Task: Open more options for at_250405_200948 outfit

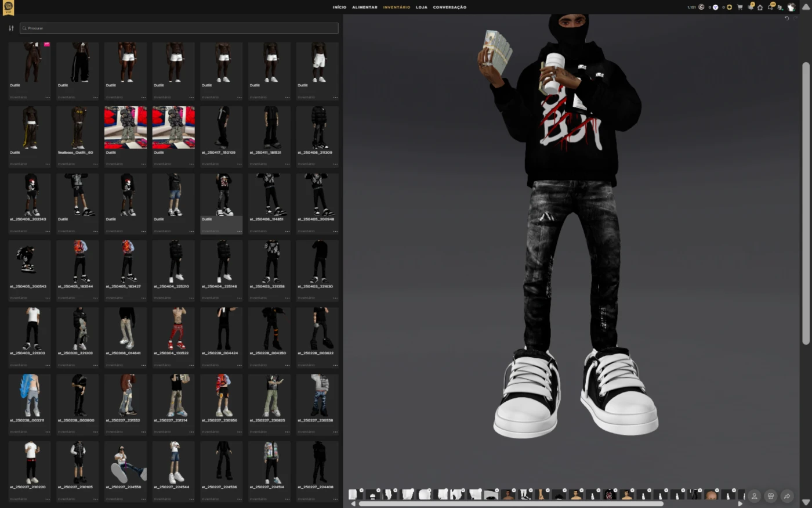Action: pos(335,231)
